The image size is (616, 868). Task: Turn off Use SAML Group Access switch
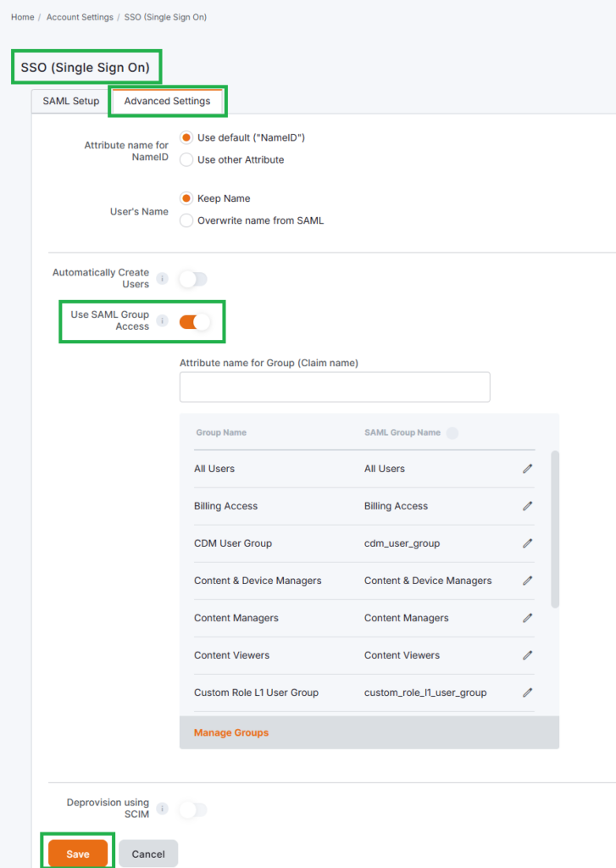tap(194, 321)
